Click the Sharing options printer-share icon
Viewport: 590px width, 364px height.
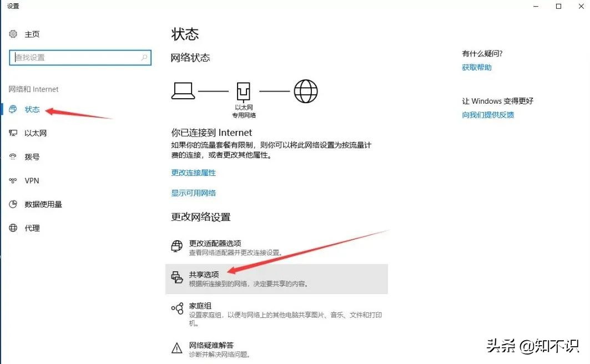tap(178, 276)
